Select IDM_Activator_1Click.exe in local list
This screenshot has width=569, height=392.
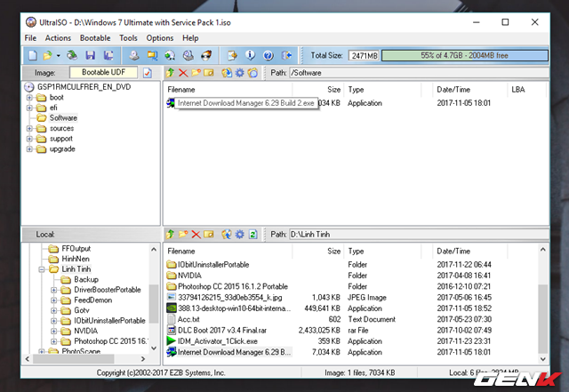tap(217, 341)
